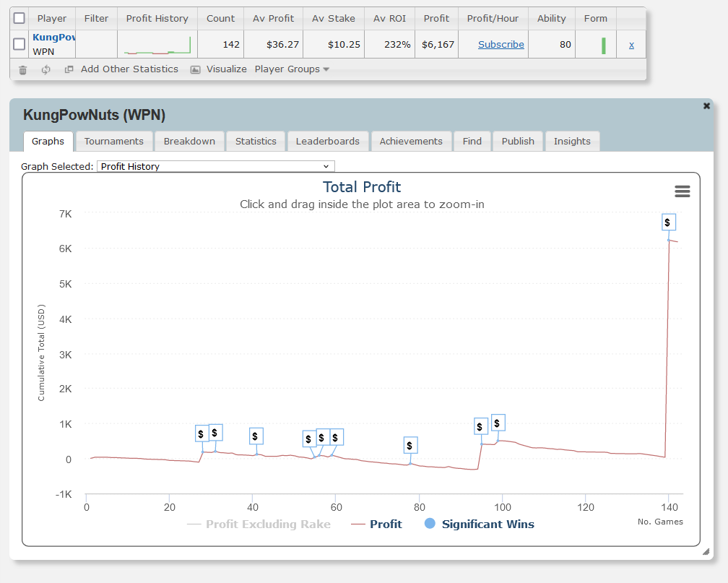This screenshot has width=728, height=583.
Task: Remove the player row with x link
Action: (x=631, y=45)
